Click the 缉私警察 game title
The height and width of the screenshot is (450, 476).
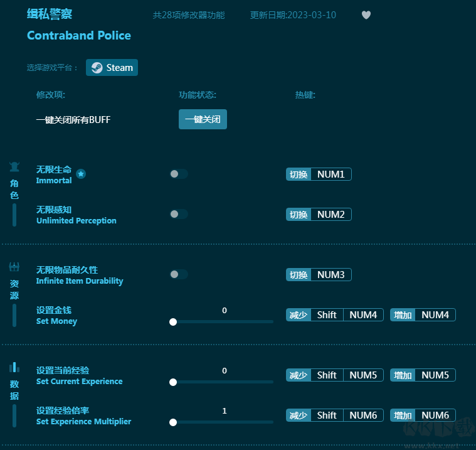[x=50, y=14]
